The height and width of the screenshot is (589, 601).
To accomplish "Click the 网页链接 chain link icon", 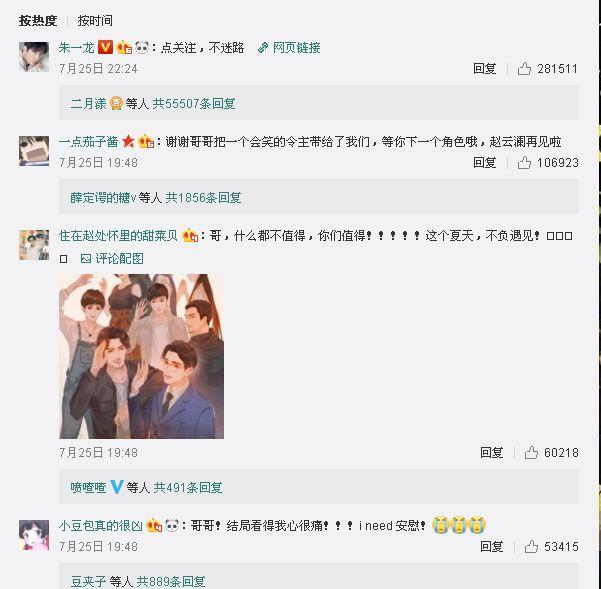I will point(263,48).
